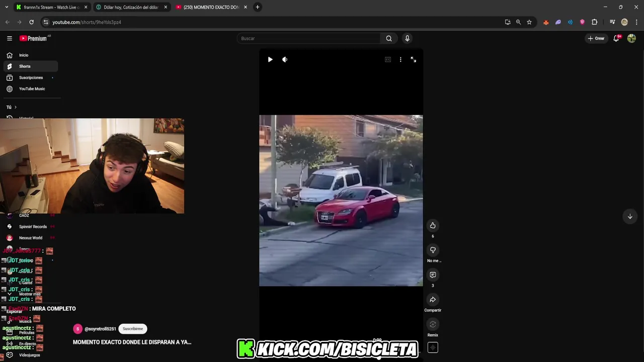
Task: Open the @soyretroll5251 channel avatar
Action: pos(77,329)
